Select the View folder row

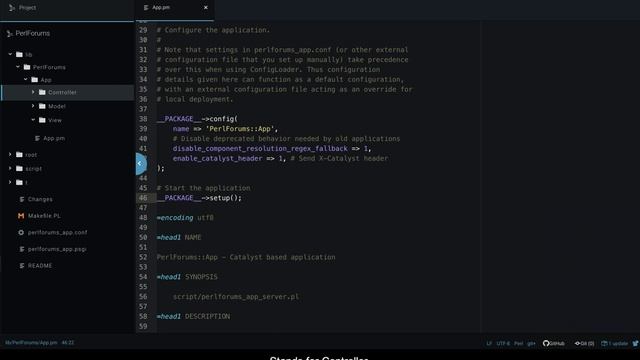[x=67, y=120]
